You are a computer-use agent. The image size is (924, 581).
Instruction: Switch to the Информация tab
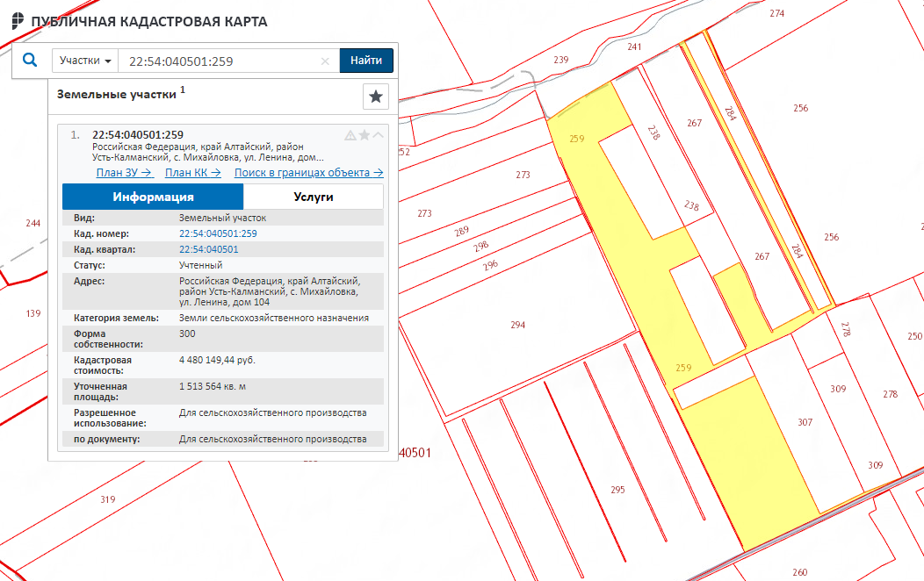tap(153, 197)
